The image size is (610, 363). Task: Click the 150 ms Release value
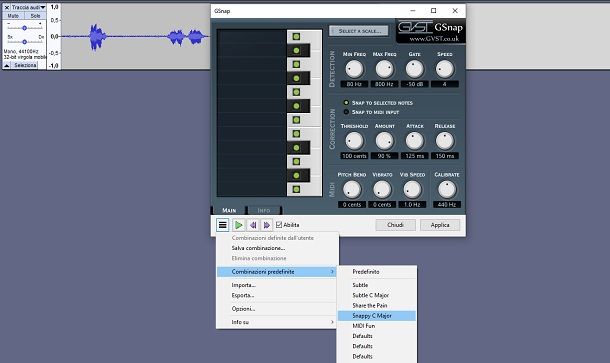pyautogui.click(x=444, y=156)
